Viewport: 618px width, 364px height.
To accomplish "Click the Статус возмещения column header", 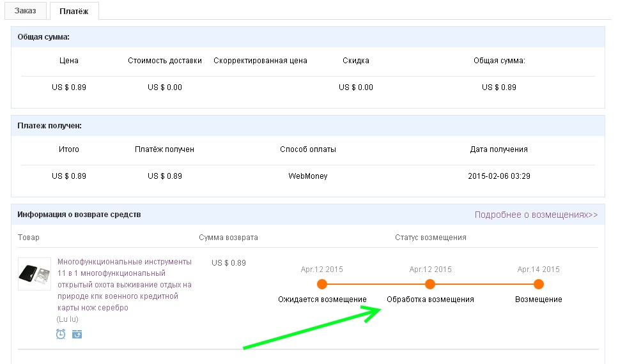I will [x=430, y=238].
